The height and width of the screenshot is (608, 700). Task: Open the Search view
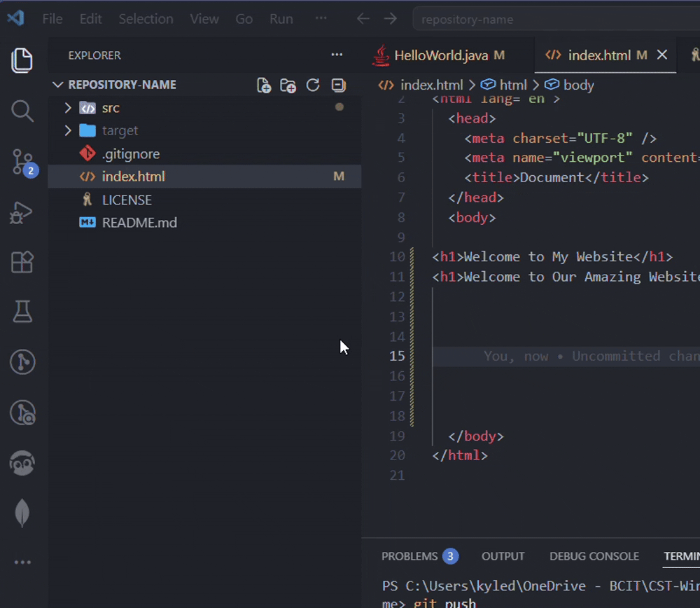[x=22, y=111]
